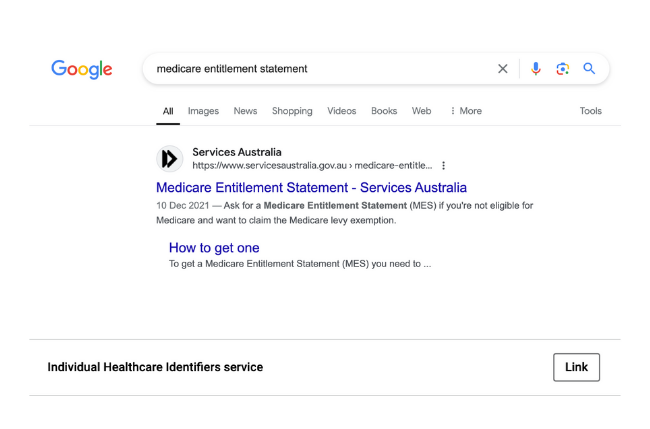Screen dimensions: 650x429
Task: Open the Shopping results tab
Action: coord(292,111)
